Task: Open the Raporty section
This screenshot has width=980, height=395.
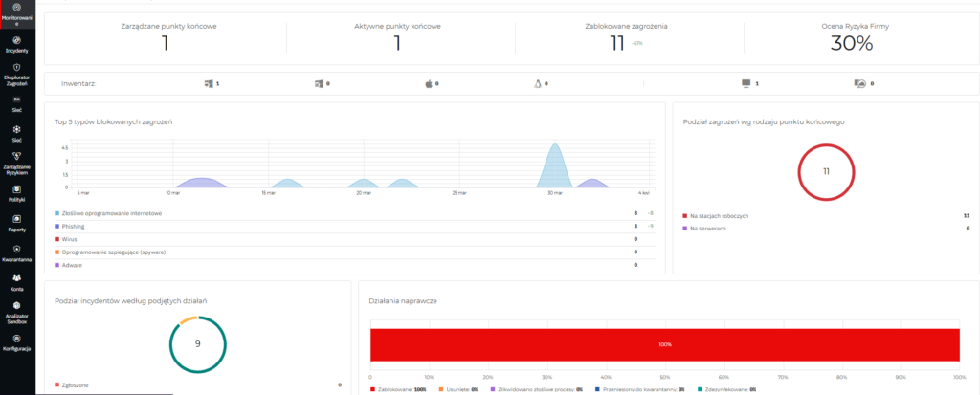Action: tap(16, 223)
